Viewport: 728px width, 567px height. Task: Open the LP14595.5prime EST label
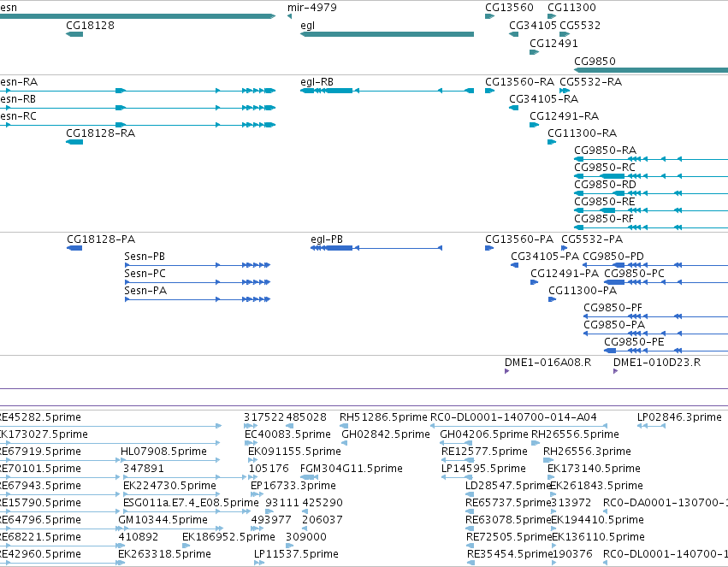point(483,469)
